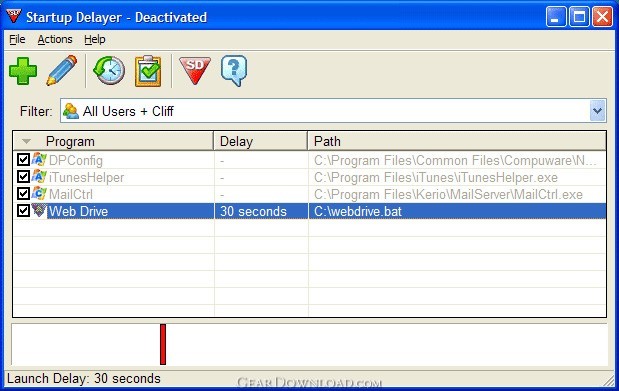Sort by the Delay column header
Screen dimensions: 619x391
(261, 141)
